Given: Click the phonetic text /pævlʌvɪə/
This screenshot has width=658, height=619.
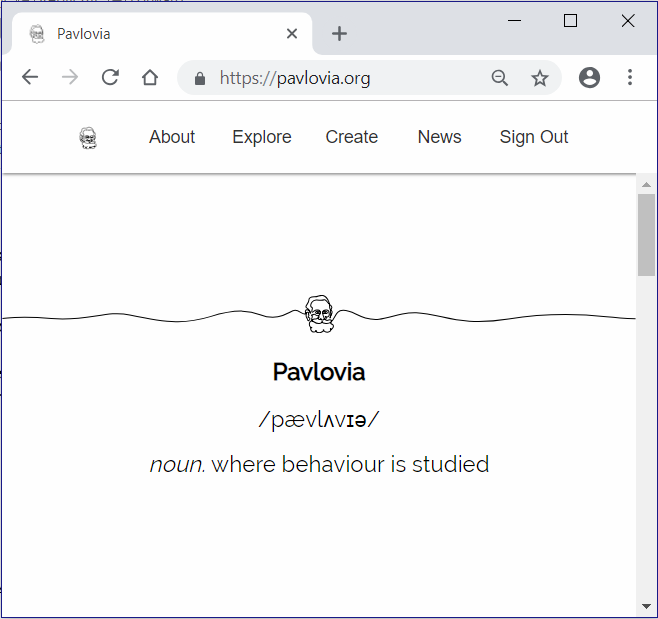Looking at the screenshot, I should pyautogui.click(x=319, y=420).
